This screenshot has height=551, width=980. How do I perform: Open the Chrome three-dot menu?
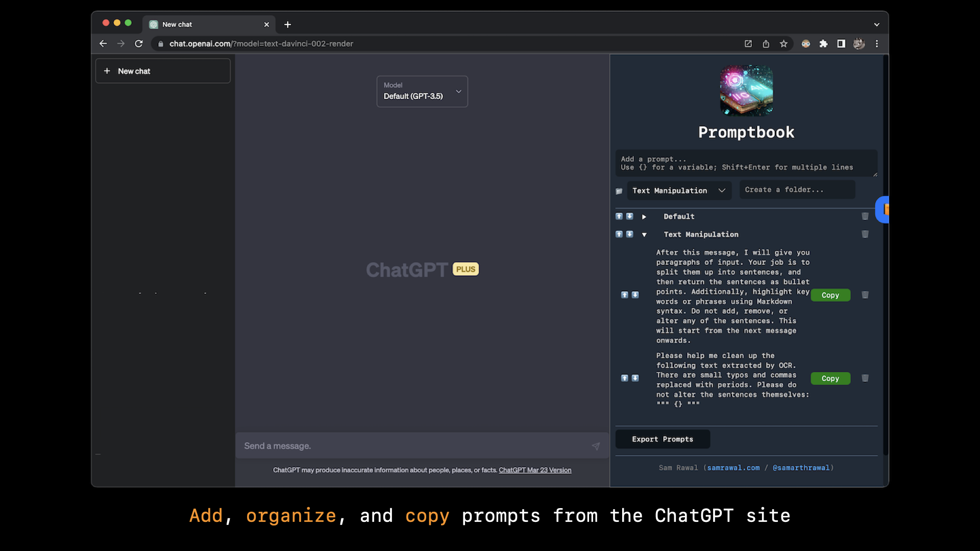[x=877, y=44]
